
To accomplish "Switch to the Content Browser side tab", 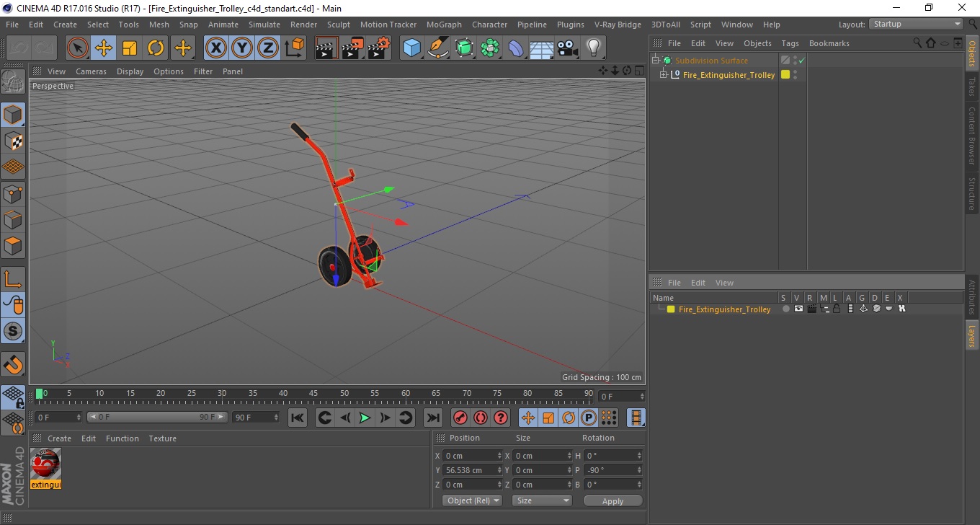I will tap(971, 136).
